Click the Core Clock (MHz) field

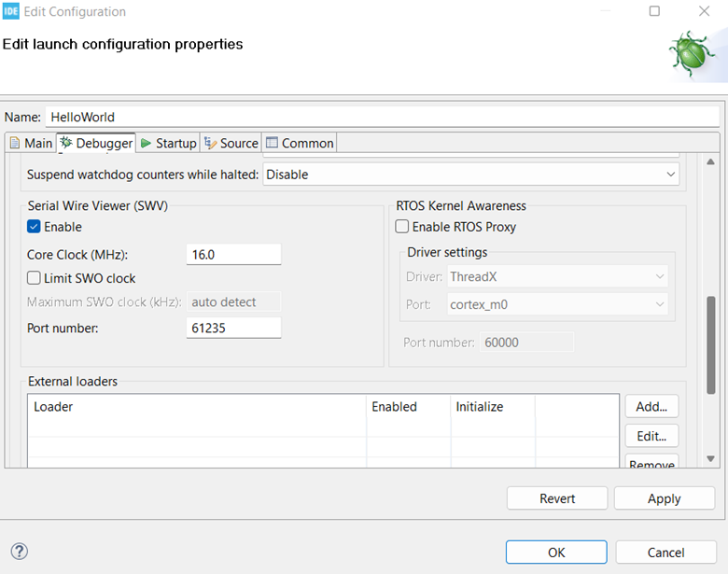(x=233, y=255)
